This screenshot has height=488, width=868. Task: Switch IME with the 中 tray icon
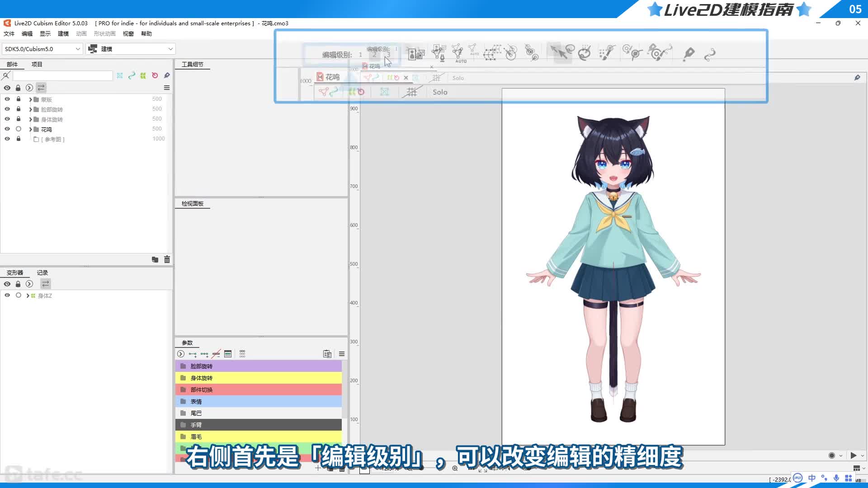tap(812, 478)
